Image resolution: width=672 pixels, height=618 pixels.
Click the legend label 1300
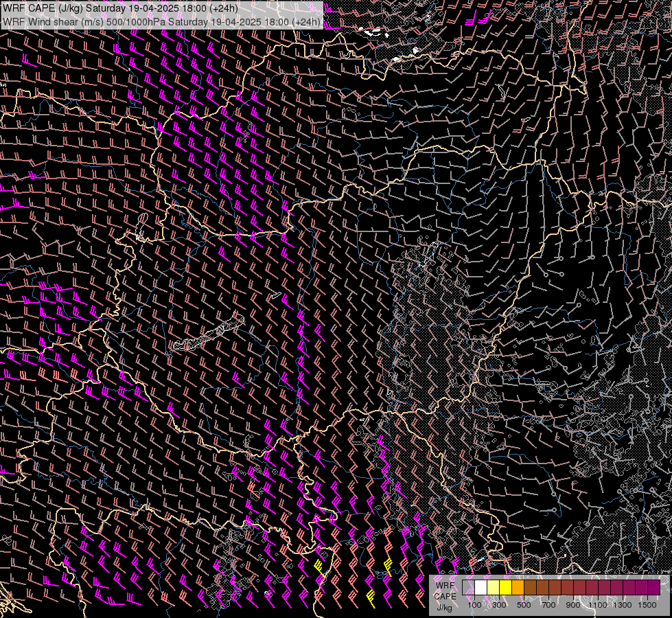(x=623, y=605)
